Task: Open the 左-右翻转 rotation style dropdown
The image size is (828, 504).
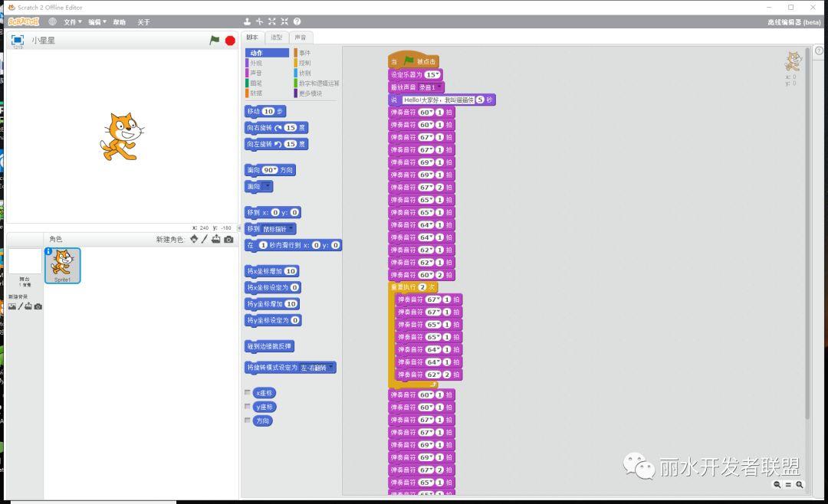Action: click(317, 368)
